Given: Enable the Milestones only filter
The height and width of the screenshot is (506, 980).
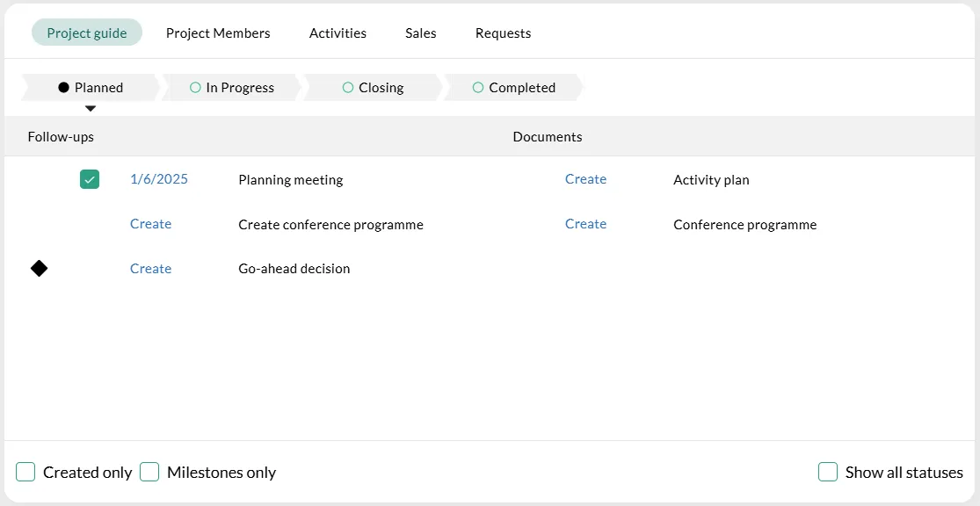Looking at the screenshot, I should [x=150, y=473].
